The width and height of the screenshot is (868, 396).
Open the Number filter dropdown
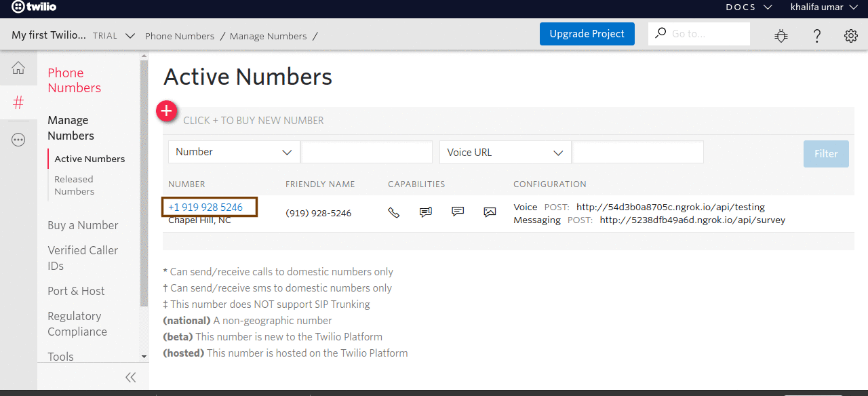(x=234, y=152)
